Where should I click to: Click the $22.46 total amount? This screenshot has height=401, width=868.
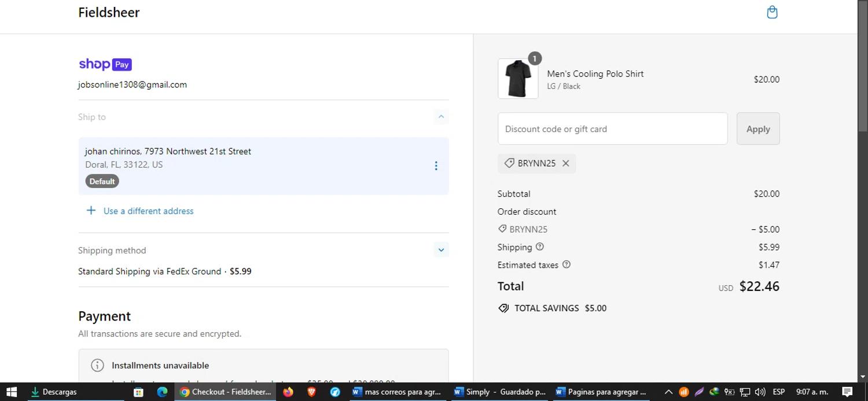(x=759, y=286)
